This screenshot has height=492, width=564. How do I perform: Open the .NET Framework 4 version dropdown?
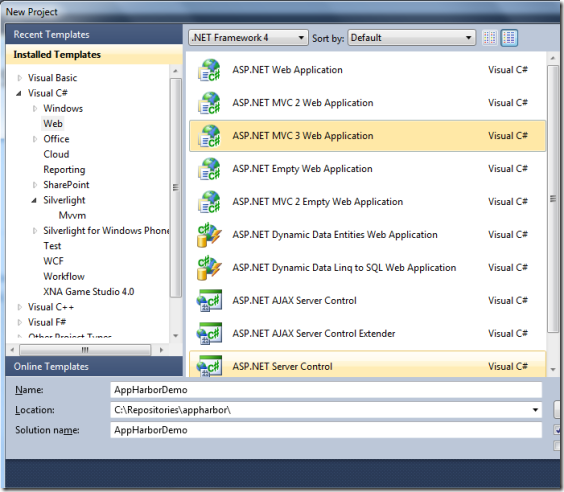point(248,38)
